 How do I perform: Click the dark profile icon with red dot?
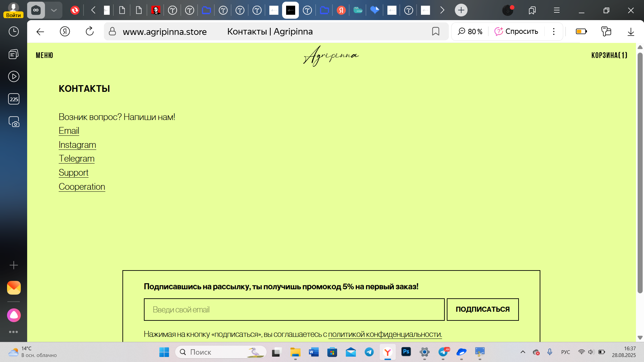(x=508, y=10)
